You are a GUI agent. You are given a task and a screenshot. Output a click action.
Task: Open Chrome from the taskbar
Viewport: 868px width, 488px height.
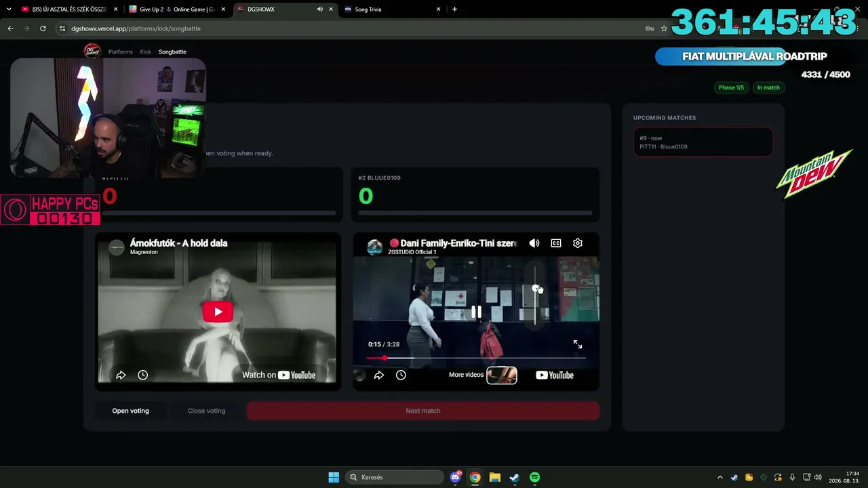(x=475, y=477)
